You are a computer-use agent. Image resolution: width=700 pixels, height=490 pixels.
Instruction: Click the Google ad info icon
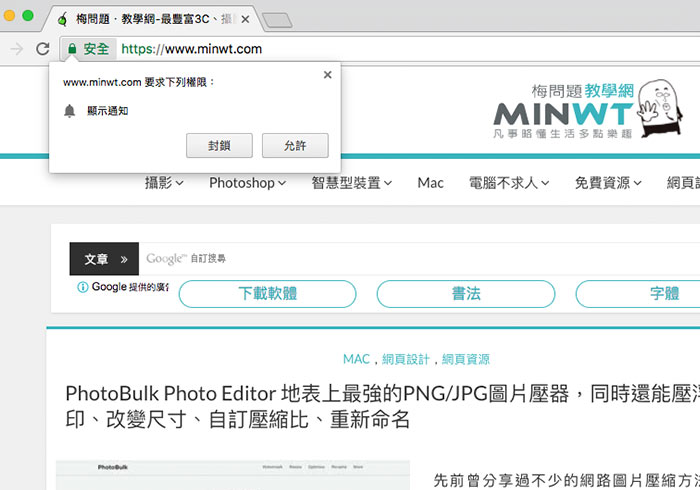pyautogui.click(x=83, y=287)
